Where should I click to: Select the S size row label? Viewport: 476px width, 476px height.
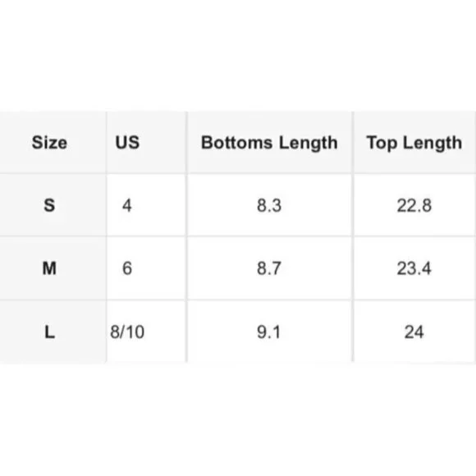pos(49,205)
